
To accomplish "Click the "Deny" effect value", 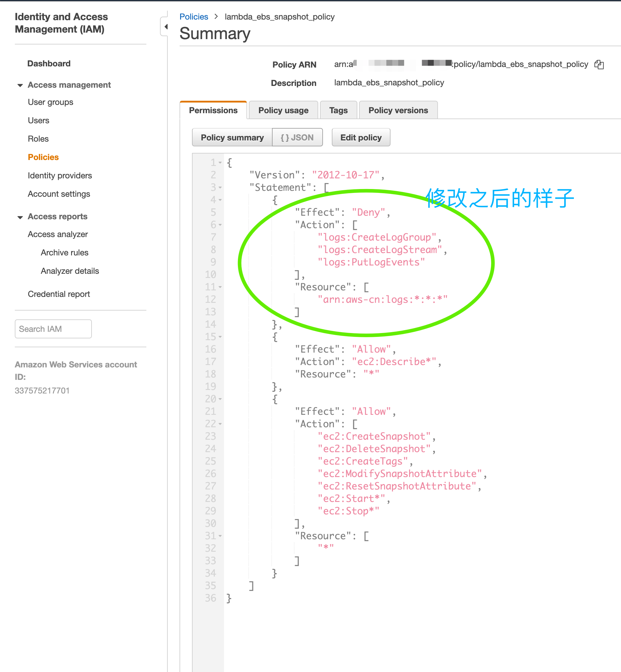I will click(368, 212).
